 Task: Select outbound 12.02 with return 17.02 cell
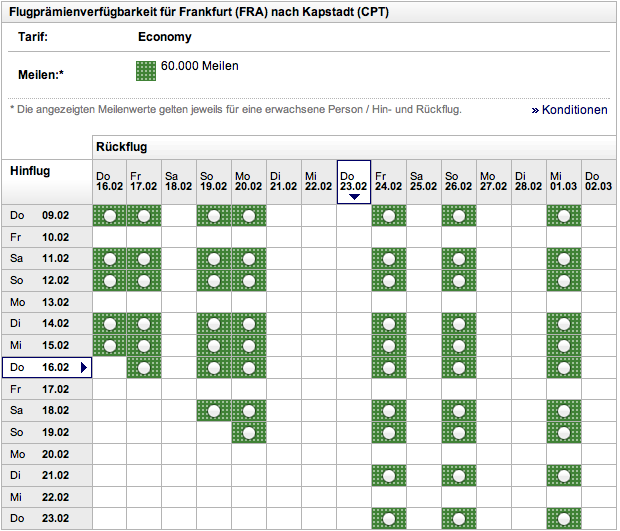pyautogui.click(x=144, y=281)
